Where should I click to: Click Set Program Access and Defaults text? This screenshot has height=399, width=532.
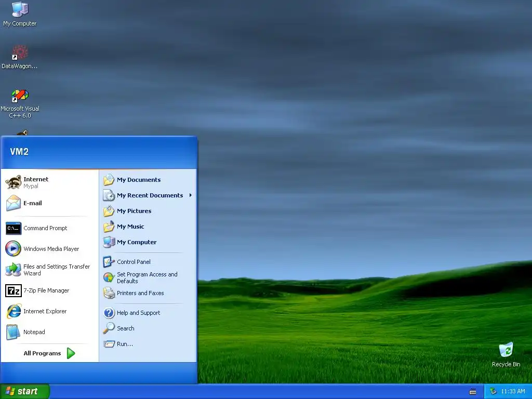147,277
